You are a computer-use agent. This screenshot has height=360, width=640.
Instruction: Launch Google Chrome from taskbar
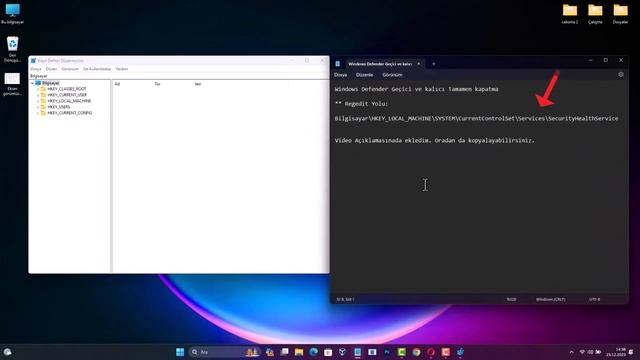click(x=416, y=352)
